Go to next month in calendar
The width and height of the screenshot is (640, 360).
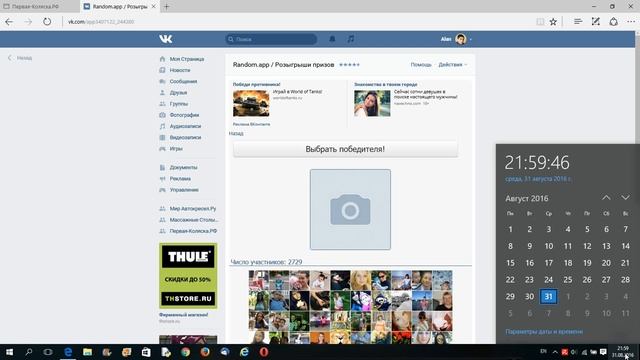[625, 198]
